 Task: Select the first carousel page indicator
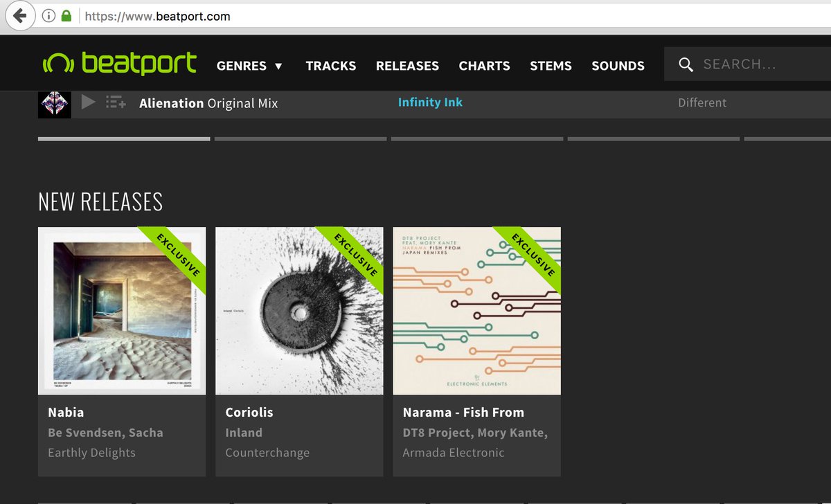tap(124, 139)
